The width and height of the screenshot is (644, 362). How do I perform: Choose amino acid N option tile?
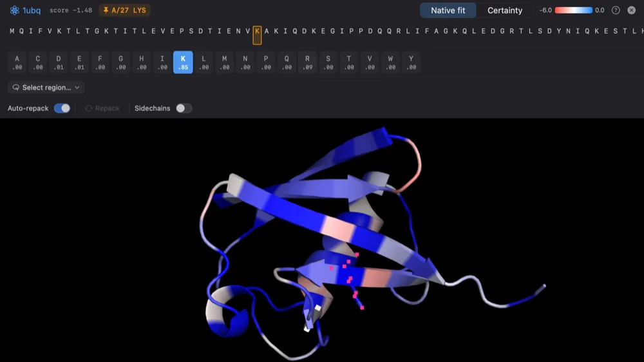pyautogui.click(x=245, y=62)
